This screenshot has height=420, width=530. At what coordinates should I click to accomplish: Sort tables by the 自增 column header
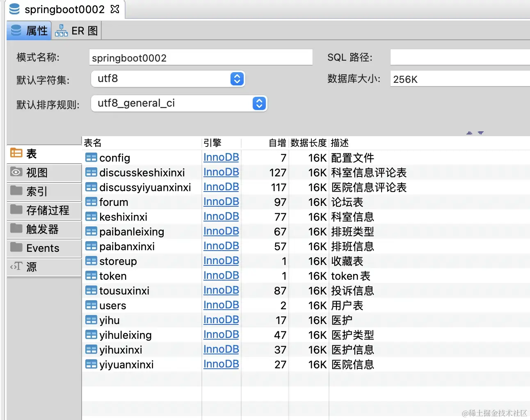pos(277,143)
